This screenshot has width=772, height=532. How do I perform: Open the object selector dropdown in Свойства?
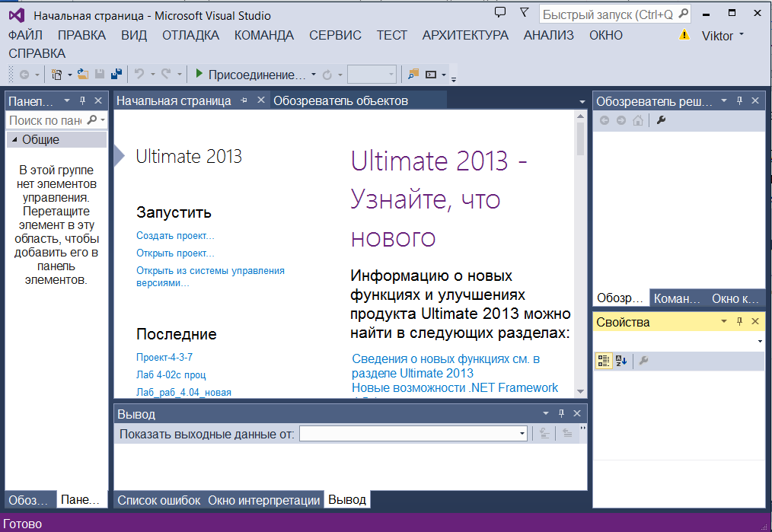(x=760, y=341)
